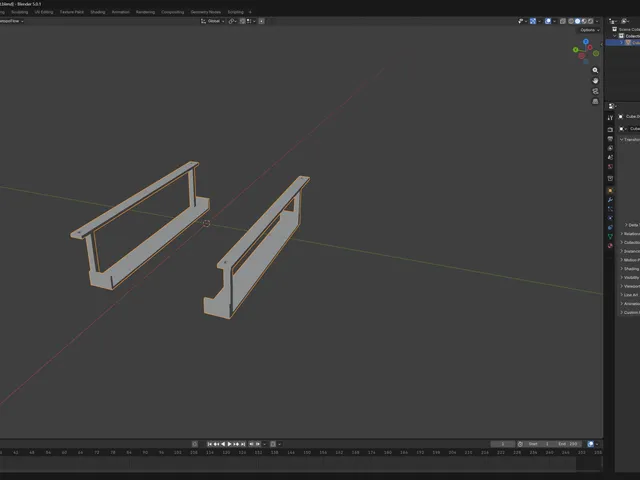Open the snapping options dropdown
This screenshot has height=480, width=640.
pyautogui.click(x=251, y=21)
